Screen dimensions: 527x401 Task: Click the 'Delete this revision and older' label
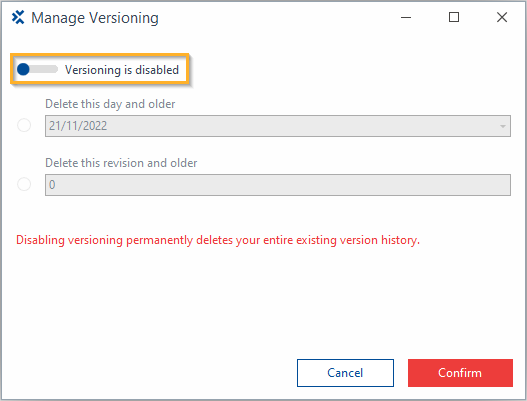coord(121,163)
